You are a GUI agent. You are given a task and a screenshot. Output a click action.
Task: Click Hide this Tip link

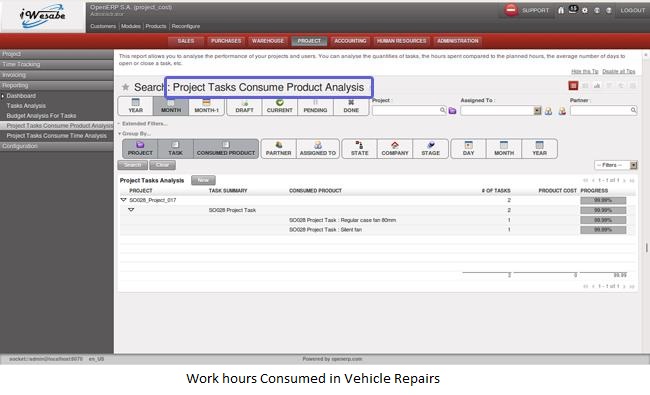click(x=585, y=71)
